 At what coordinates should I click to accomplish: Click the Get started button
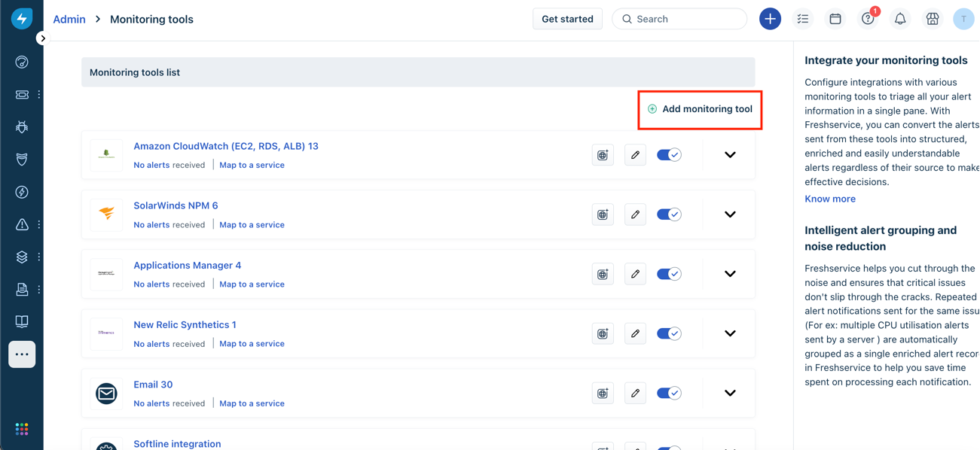click(x=567, y=19)
